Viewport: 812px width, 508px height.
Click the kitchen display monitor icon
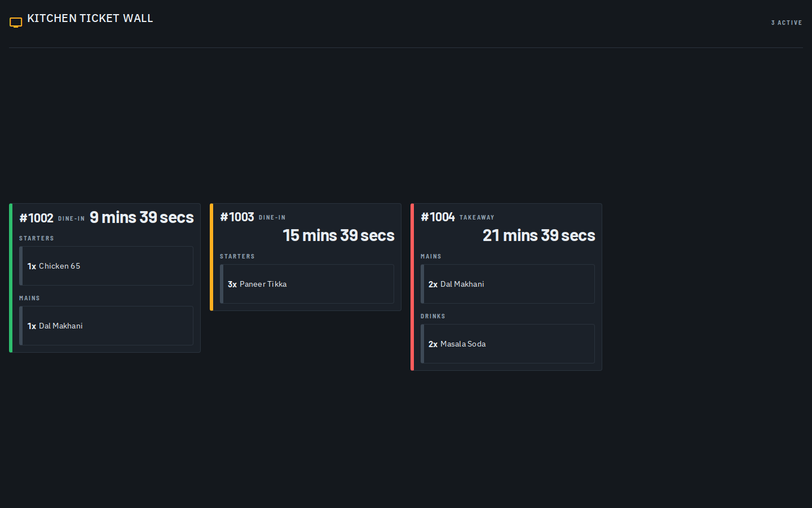click(x=16, y=23)
